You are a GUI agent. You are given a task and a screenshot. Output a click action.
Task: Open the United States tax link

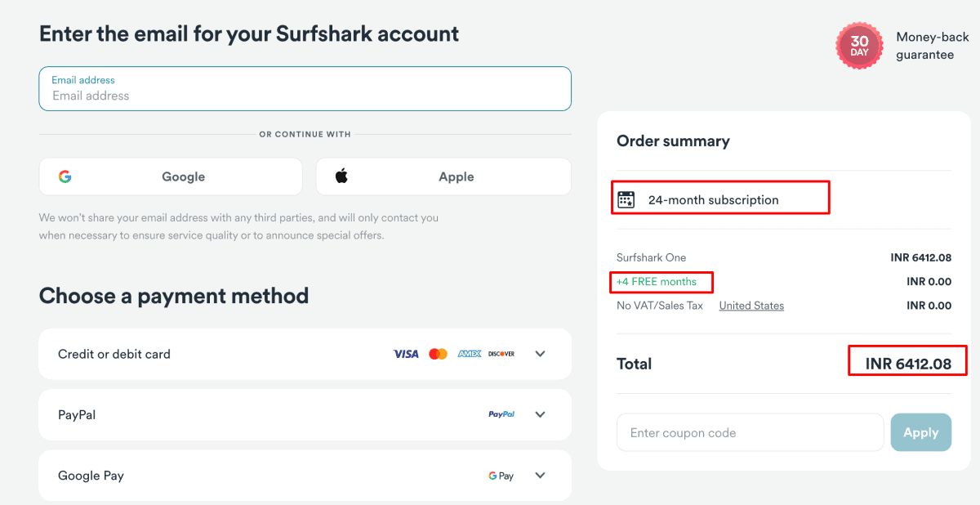(x=751, y=306)
